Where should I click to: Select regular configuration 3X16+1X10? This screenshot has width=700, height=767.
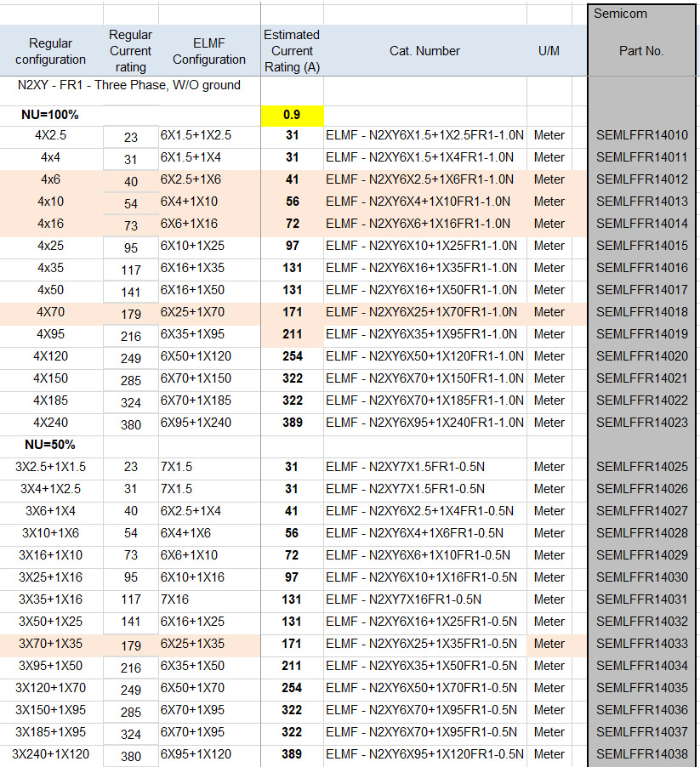click(51, 555)
